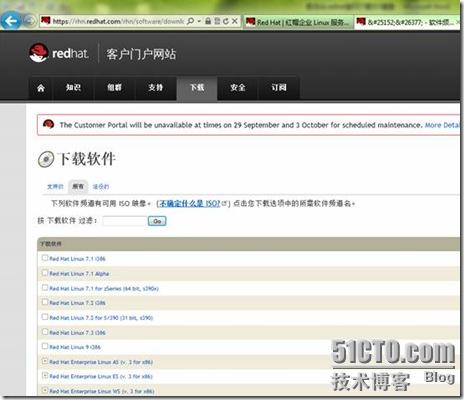This screenshot has width=464, height=400.
Task: Select the 支持的 channel sub-tab
Action: [55, 186]
